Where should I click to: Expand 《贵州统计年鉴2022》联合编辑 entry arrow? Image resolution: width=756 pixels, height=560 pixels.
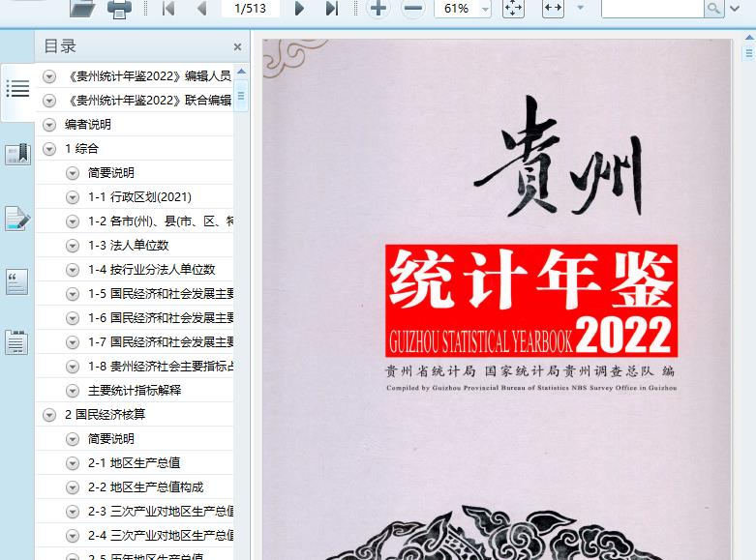49,101
